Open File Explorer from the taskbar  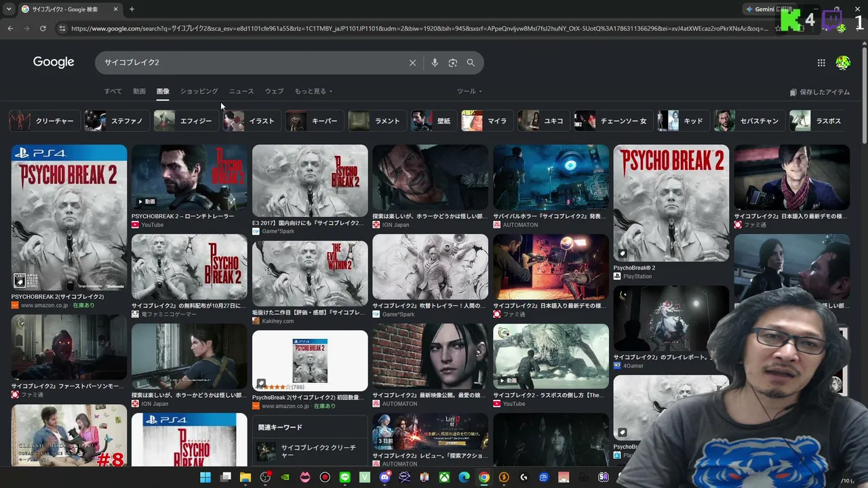point(245,477)
